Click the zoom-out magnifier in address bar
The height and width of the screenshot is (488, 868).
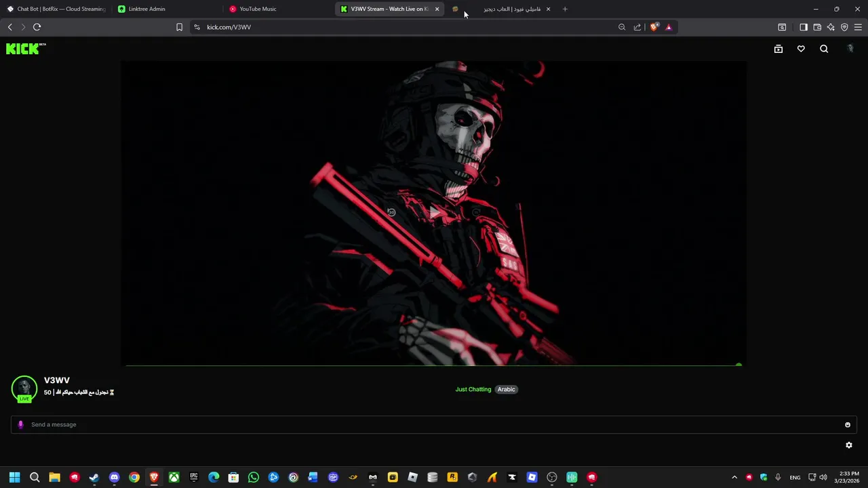[622, 27]
